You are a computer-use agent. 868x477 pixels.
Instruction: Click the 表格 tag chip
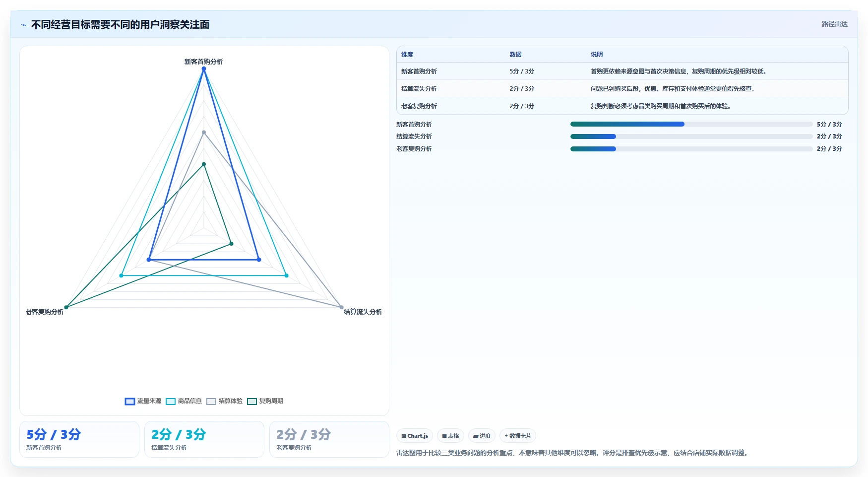pyautogui.click(x=450, y=436)
